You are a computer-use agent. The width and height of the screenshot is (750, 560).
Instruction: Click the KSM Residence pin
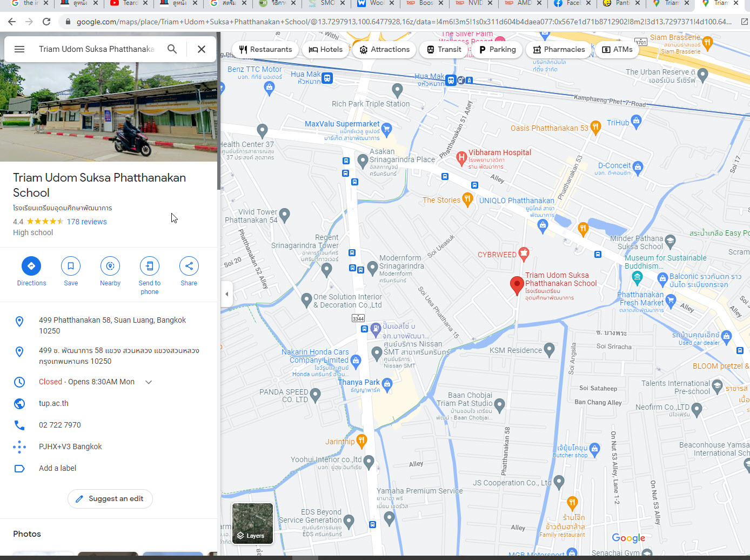point(549,350)
